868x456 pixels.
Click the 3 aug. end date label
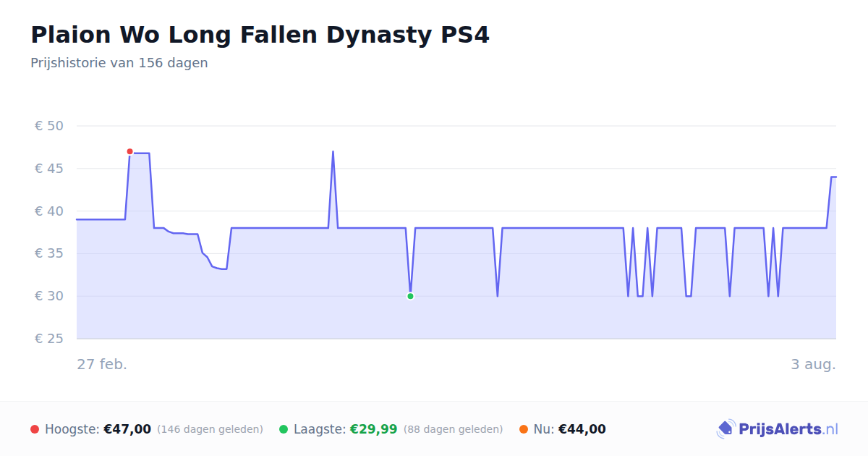813,364
